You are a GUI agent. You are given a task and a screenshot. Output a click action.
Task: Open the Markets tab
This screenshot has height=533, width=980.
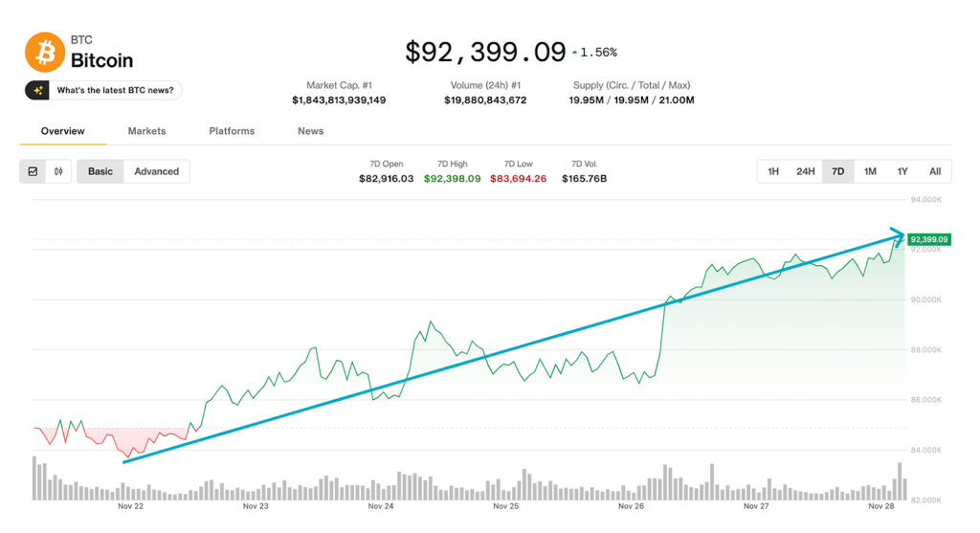coord(146,131)
